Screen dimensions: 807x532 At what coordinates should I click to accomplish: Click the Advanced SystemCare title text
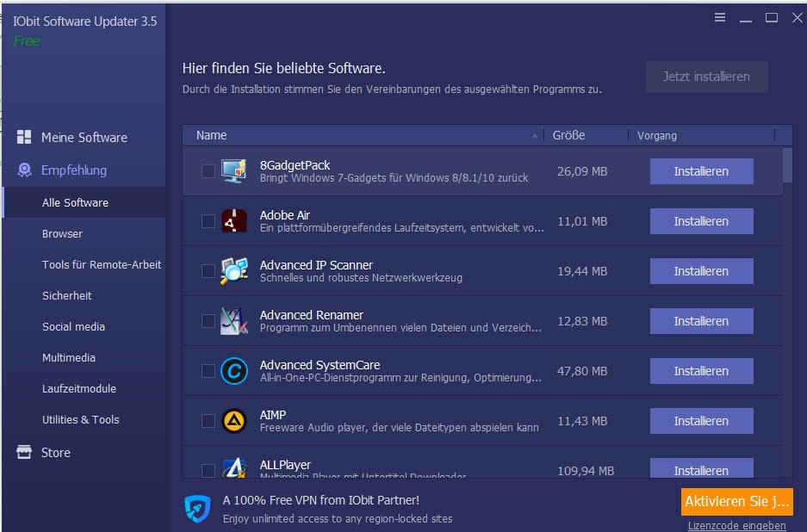click(320, 365)
